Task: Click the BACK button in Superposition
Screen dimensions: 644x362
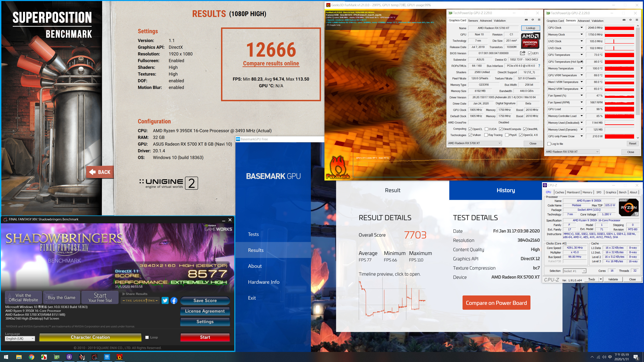Action: point(100,172)
